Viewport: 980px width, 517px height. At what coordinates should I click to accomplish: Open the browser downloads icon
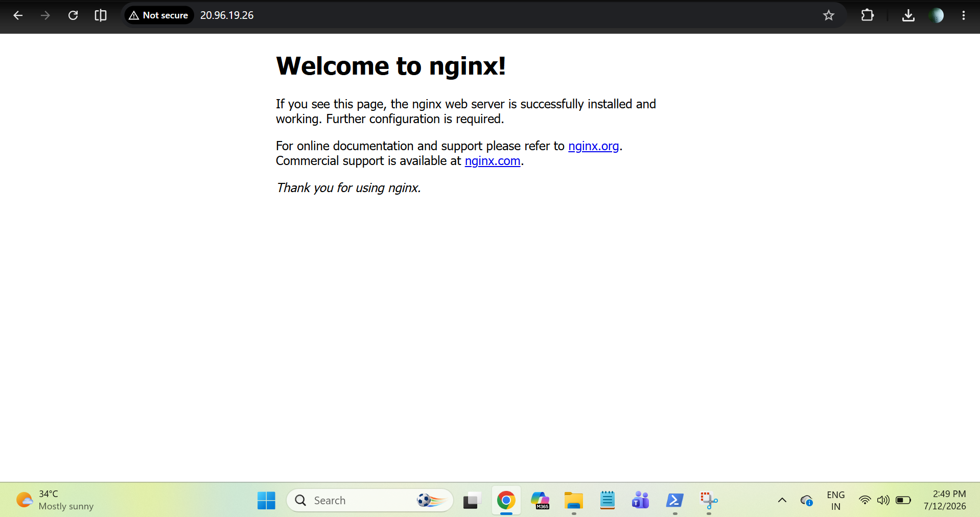point(908,15)
